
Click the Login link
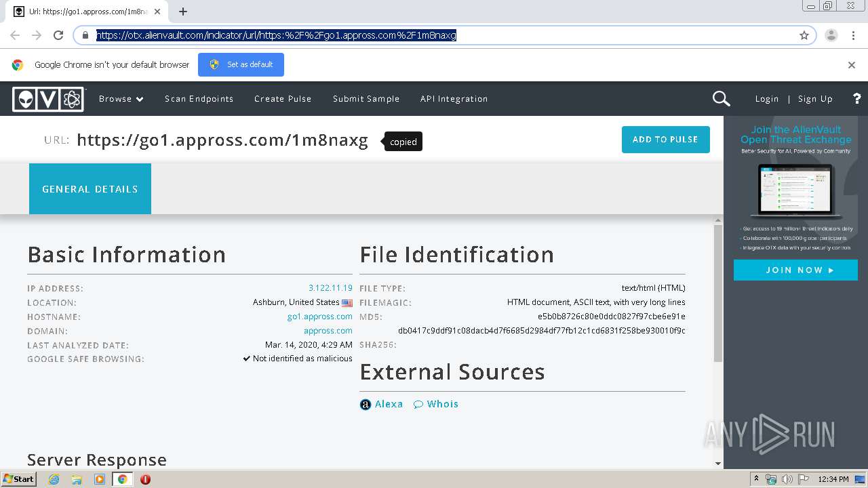tap(767, 99)
